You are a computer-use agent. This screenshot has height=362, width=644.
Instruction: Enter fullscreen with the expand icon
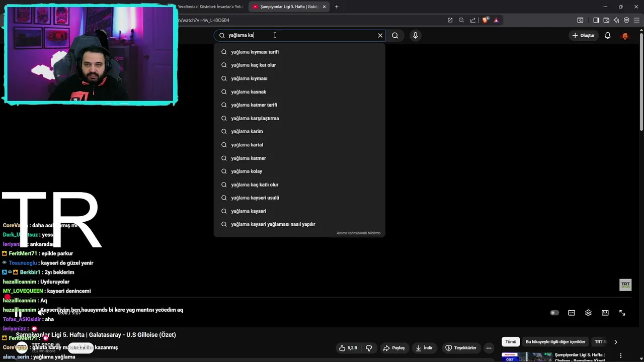click(x=622, y=313)
